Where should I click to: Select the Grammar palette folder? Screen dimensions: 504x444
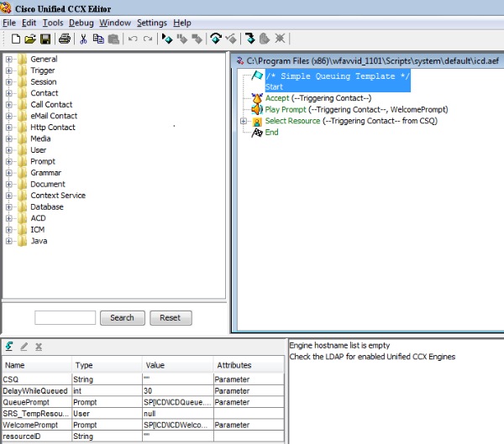(45, 173)
